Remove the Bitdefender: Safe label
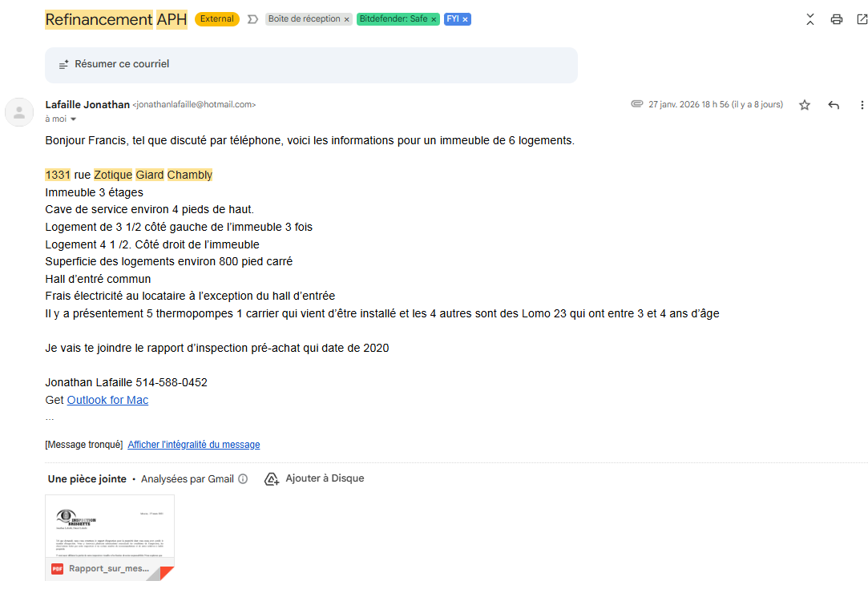This screenshot has width=868, height=597. click(434, 19)
